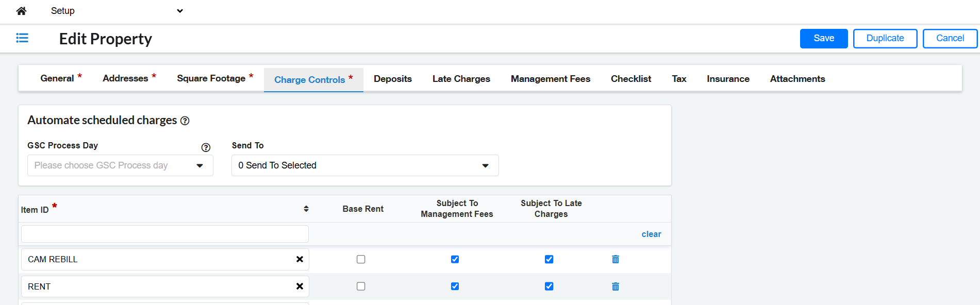Screen dimensions: 980x305
Task: Open the Checklist tab
Action: click(x=631, y=79)
